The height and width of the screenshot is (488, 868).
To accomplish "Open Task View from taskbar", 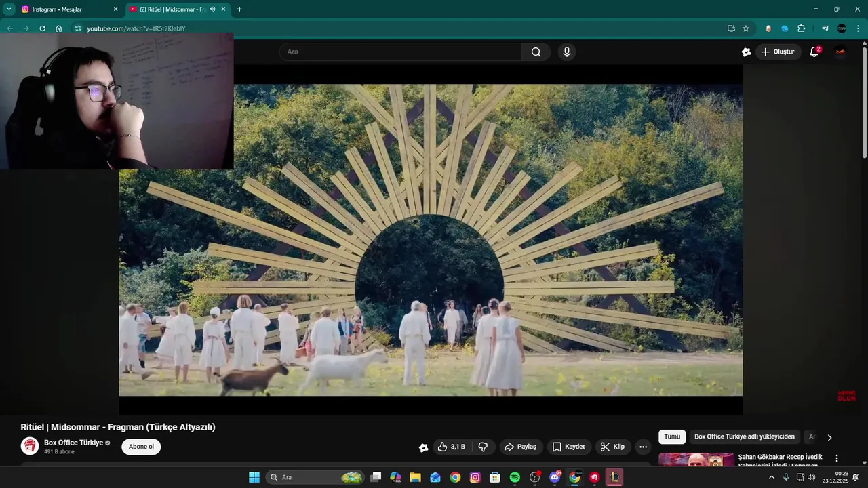I will 376,477.
